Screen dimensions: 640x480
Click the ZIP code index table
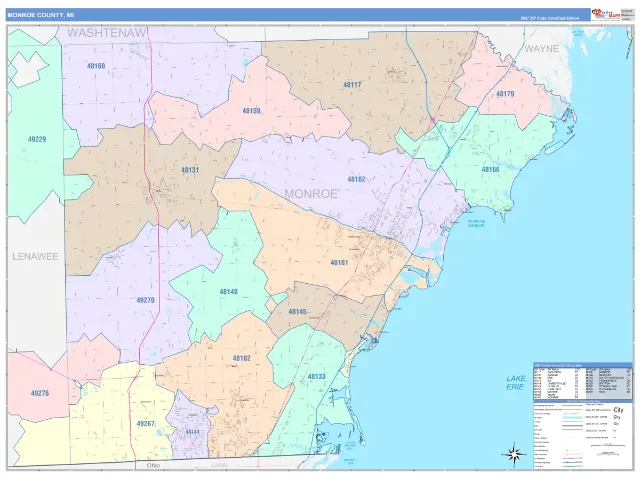pos(582,381)
